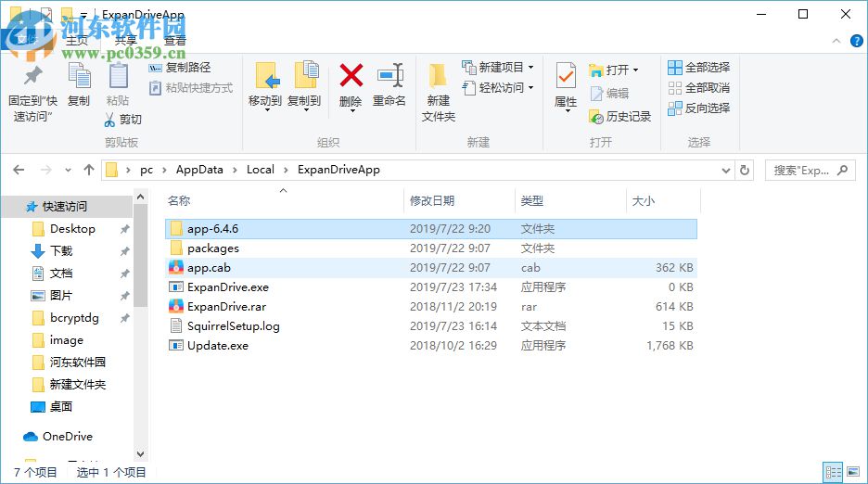Expand the address bar history dropdown
The image size is (868, 484).
pos(726,171)
